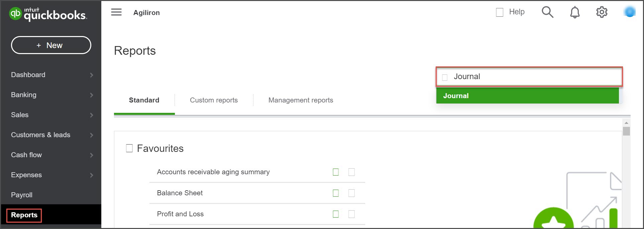Collapse the Favourites section

coord(129,148)
